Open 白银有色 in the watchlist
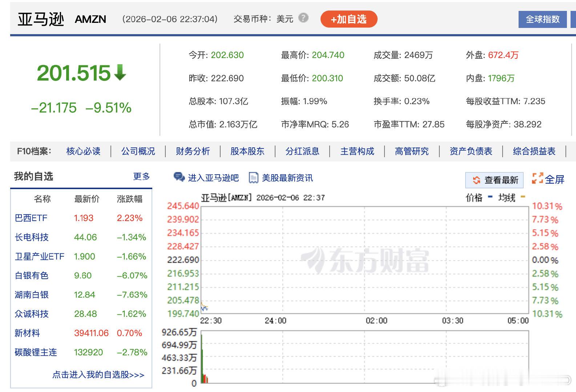This screenshot has height=392, width=576. 32,276
